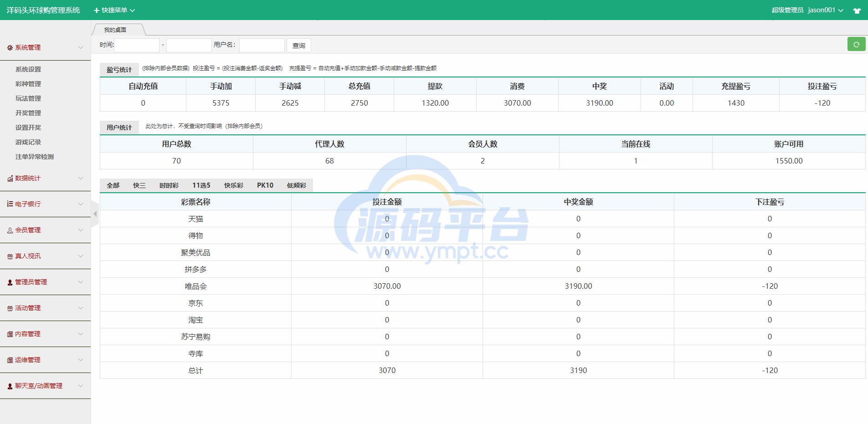
Task: Click the plus icon beside 快捷菜单
Action: click(97, 10)
